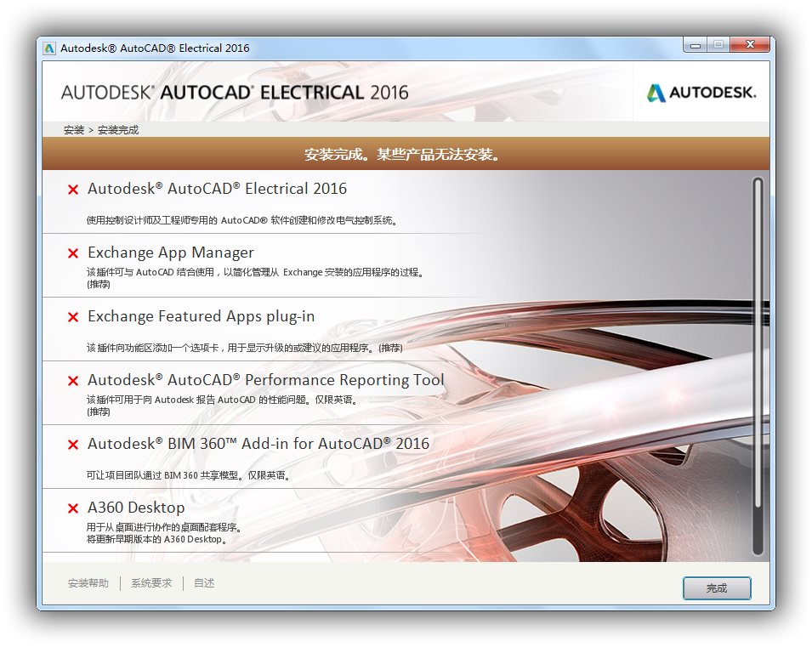Click the red X beside A360 Desktop
The height and width of the screenshot is (647, 812).
73,508
